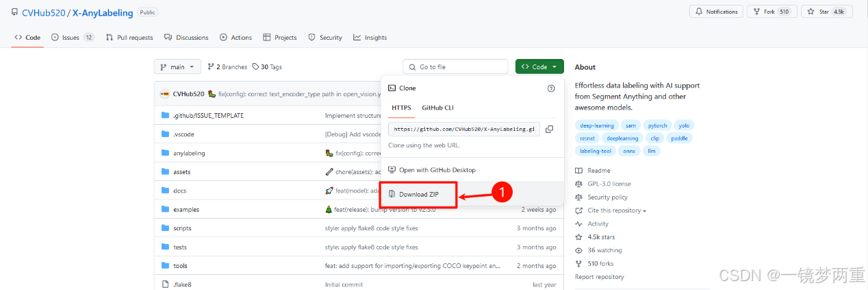
Task: Select the onnx topic tag
Action: pos(629,151)
